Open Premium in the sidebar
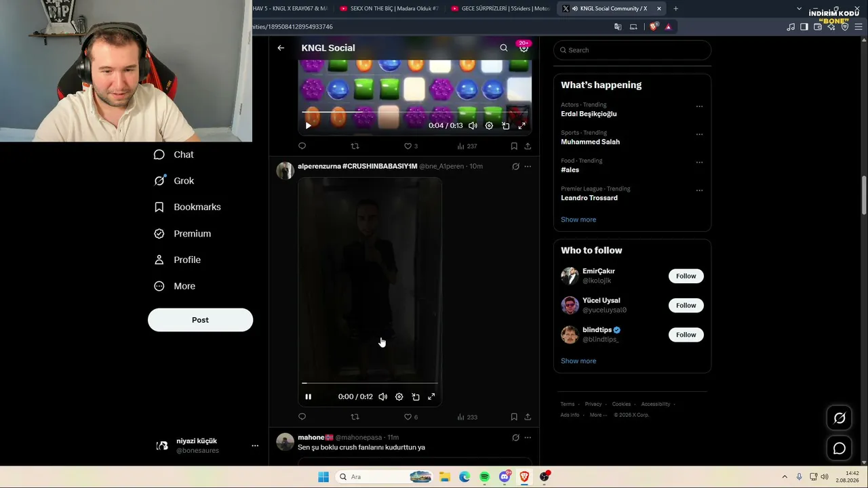Image resolution: width=868 pixels, height=488 pixels. [x=182, y=233]
